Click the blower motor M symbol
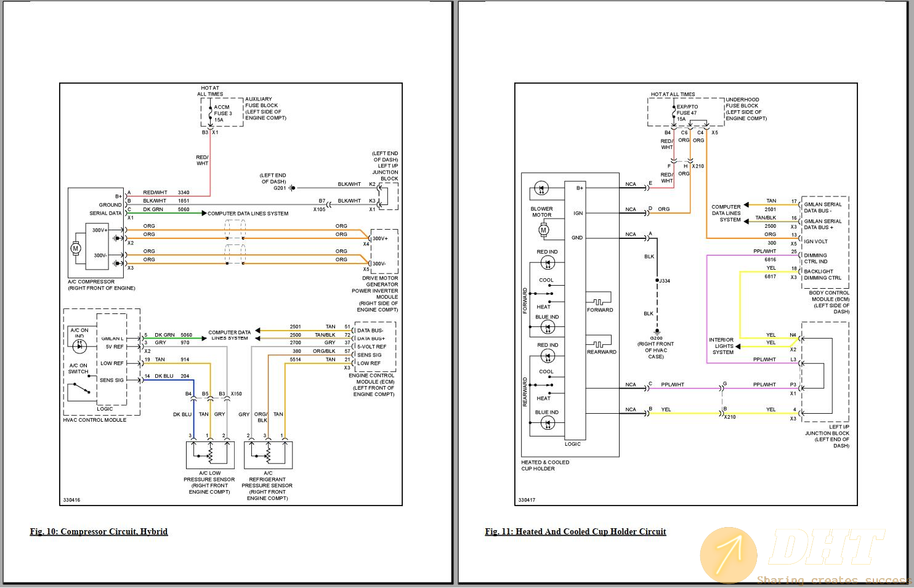Image resolution: width=914 pixels, height=588 pixels. pos(543,230)
